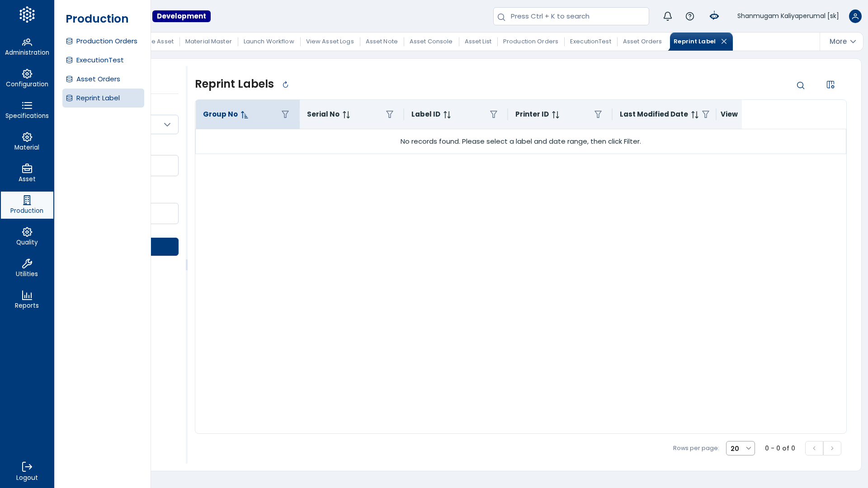Switch to the View Asset Logs tab

coord(330,42)
